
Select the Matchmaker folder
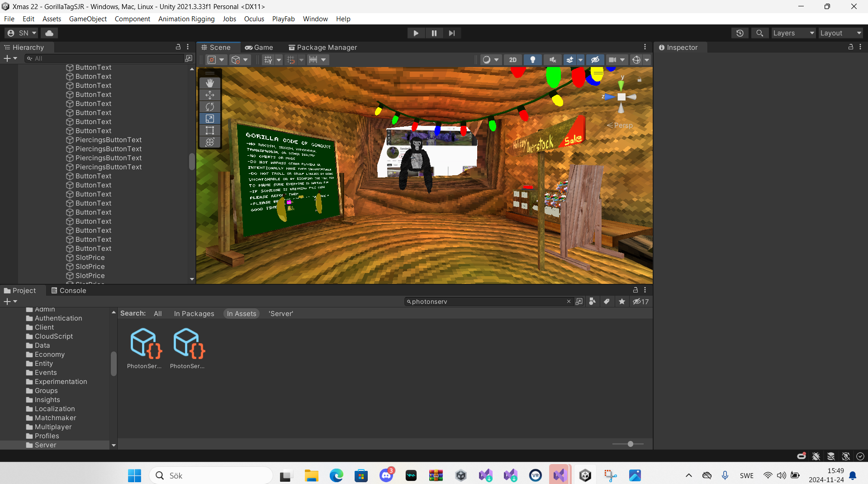[55, 417]
